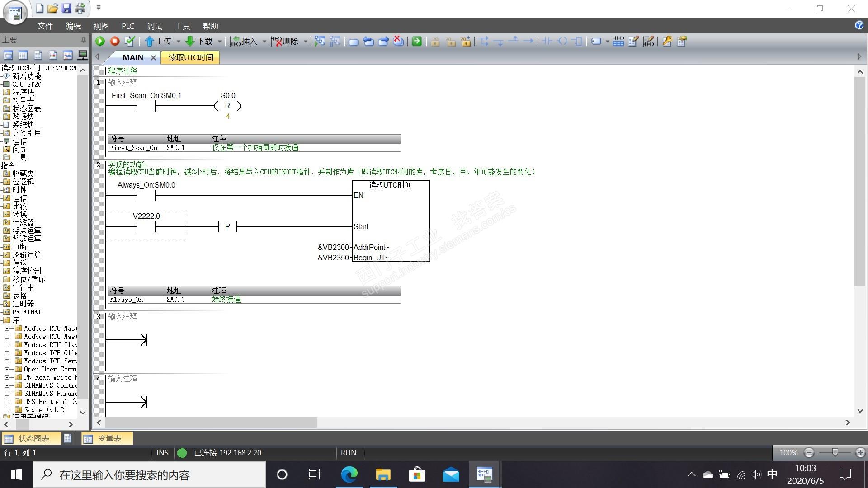Viewport: 868px width, 488px height.
Task: Open the Insert (插入) dropdown arrow
Action: 264,42
